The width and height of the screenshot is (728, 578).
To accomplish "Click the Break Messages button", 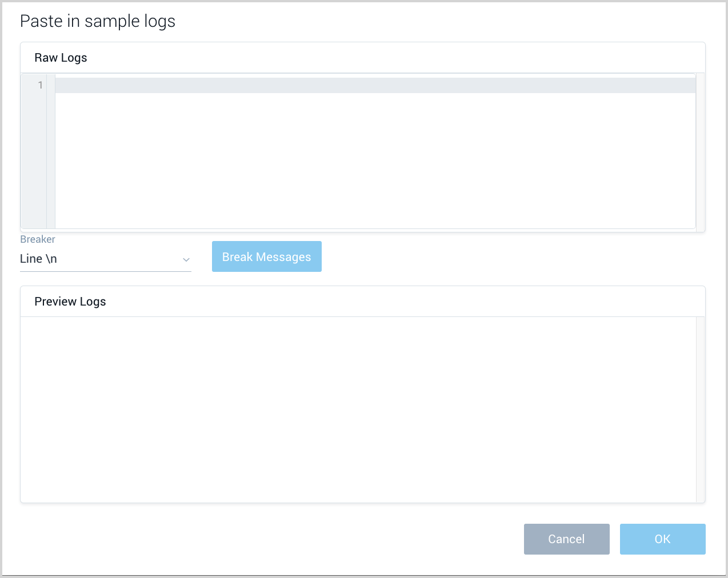I will 266,256.
